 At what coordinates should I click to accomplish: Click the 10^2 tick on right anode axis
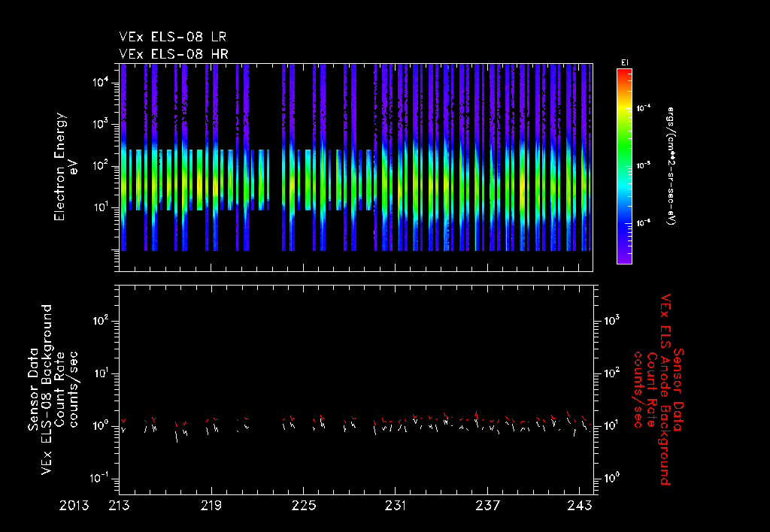[612, 373]
